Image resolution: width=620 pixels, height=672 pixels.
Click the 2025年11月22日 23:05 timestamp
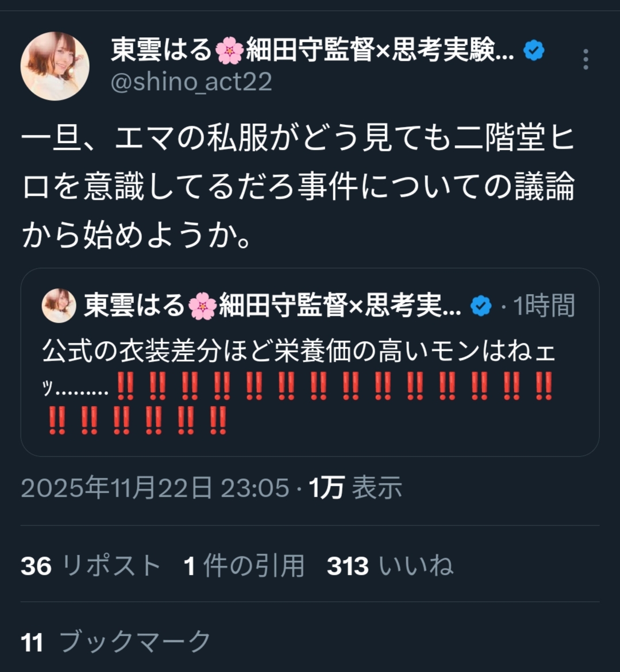(x=155, y=488)
